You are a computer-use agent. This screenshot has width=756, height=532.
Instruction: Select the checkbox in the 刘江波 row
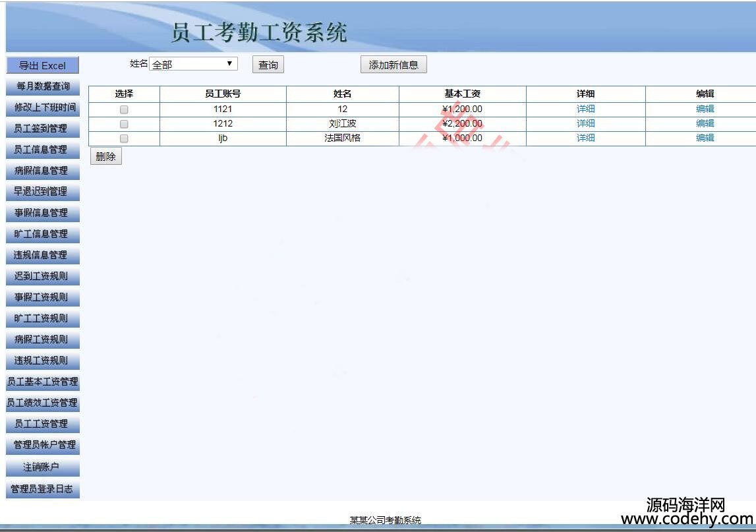(x=124, y=124)
